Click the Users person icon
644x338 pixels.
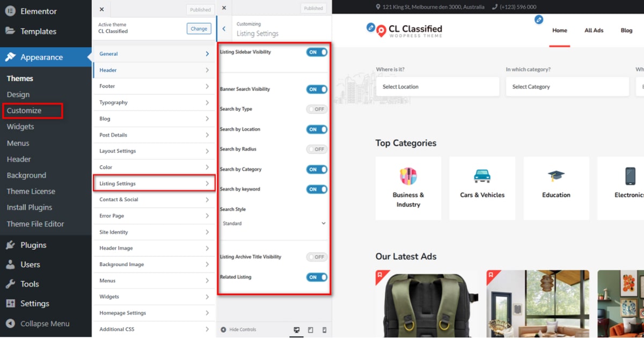(10, 264)
